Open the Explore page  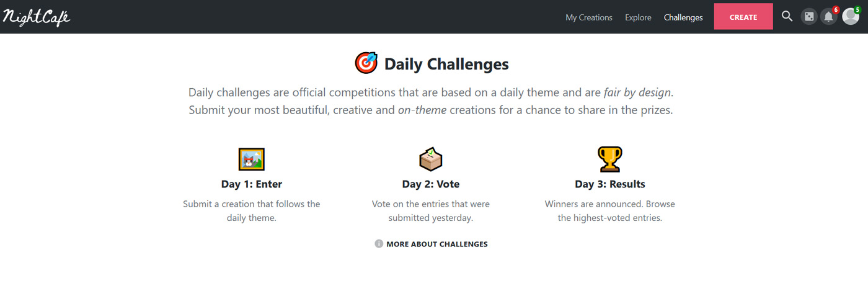638,17
